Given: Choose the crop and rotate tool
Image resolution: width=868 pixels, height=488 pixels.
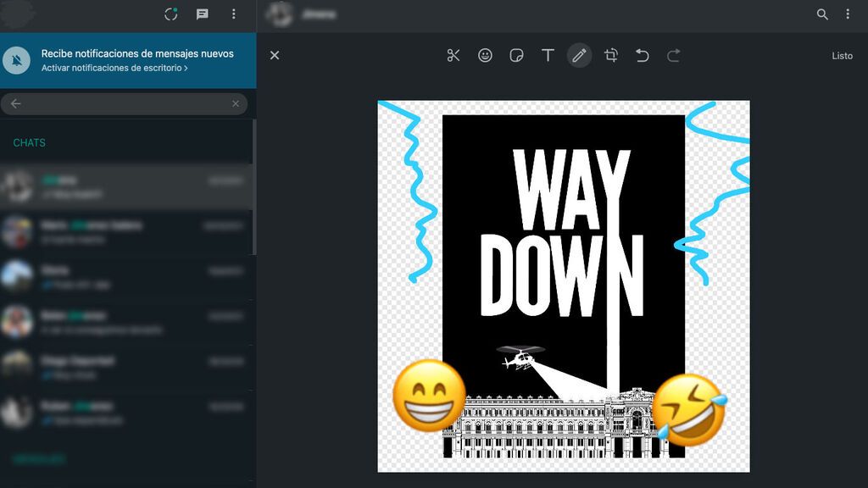Looking at the screenshot, I should (x=611, y=55).
